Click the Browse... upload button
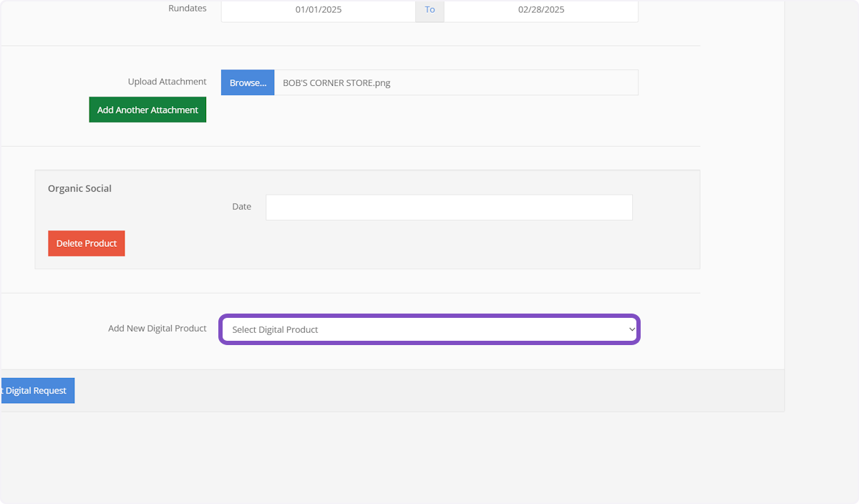Screen dimensions: 859x504 point(248,82)
